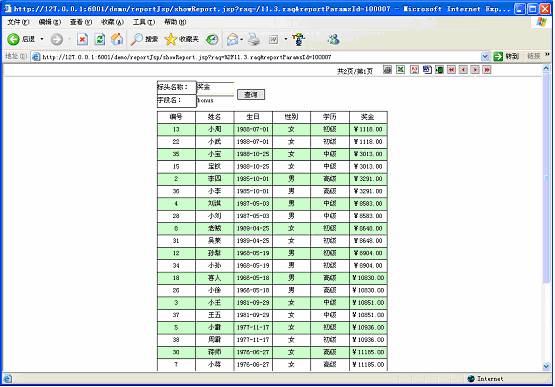This screenshot has height=387, width=555.
Task: Click the Edit document toolbar icon
Action: 273,39
